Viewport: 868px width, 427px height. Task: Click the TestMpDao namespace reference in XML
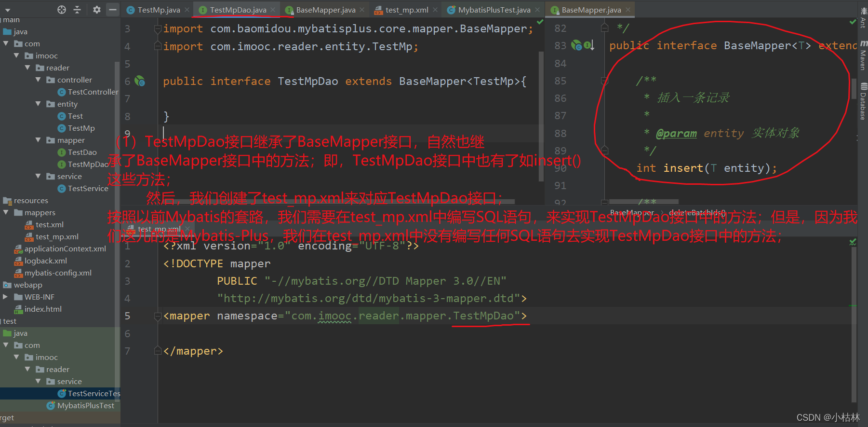(x=483, y=316)
